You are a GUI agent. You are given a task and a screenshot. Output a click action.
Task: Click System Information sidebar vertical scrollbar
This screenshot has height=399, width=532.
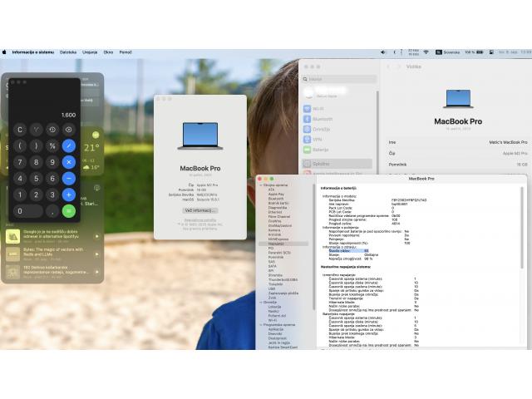click(314, 248)
